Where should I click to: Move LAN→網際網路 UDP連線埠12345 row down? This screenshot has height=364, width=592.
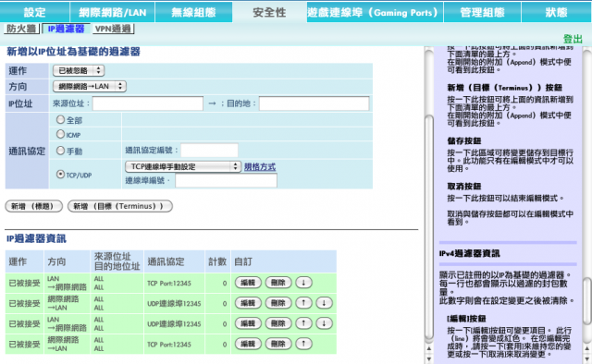click(324, 323)
